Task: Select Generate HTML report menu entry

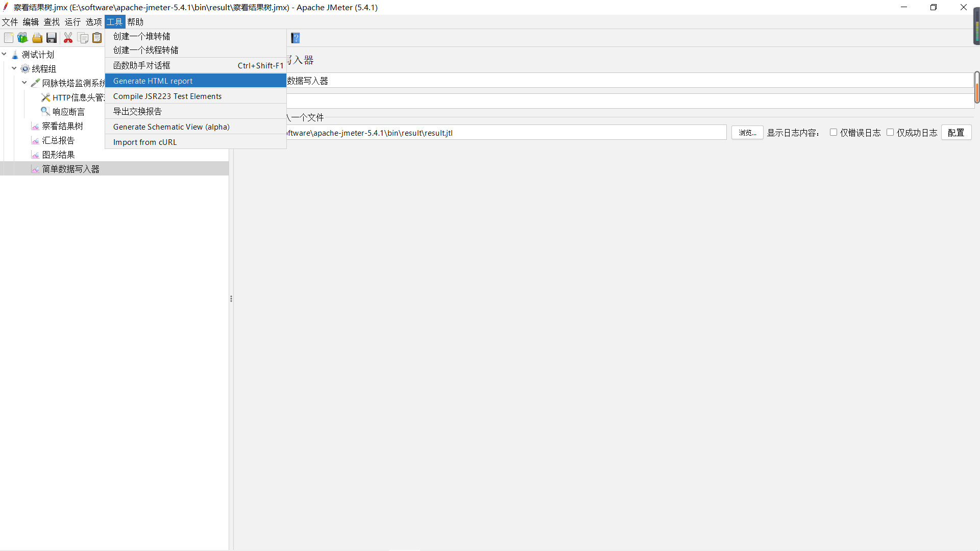Action: (153, 81)
